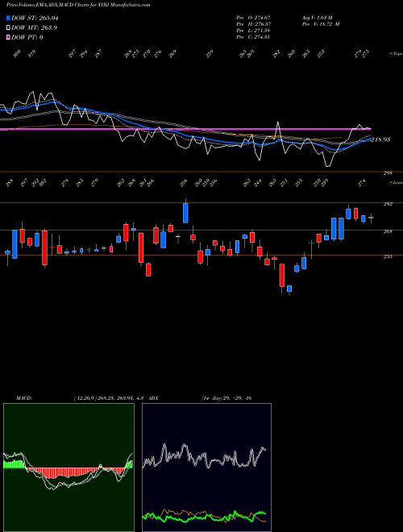Click the green +DI line in ADX panel
This screenshot has width=403, height=532.
pyautogui.click(x=204, y=518)
